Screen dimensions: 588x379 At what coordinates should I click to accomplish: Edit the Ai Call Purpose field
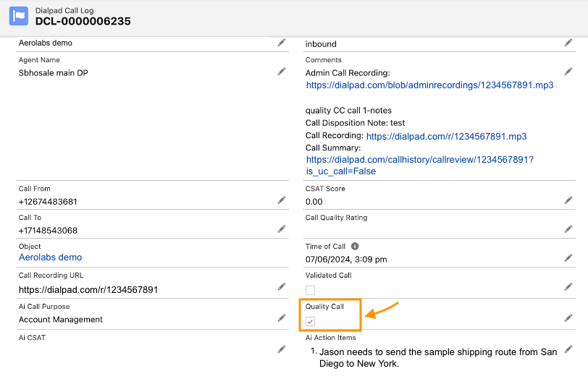click(282, 318)
